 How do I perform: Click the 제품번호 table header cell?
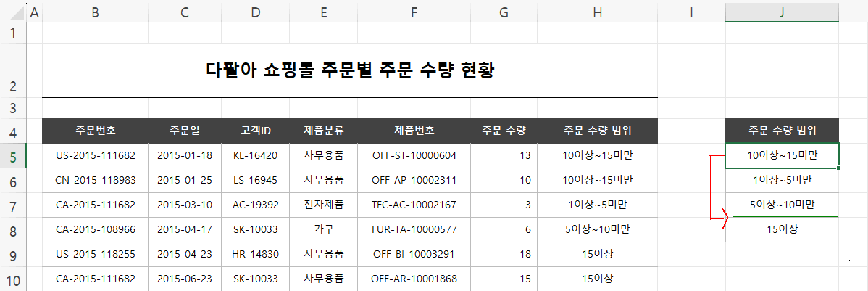pos(414,131)
